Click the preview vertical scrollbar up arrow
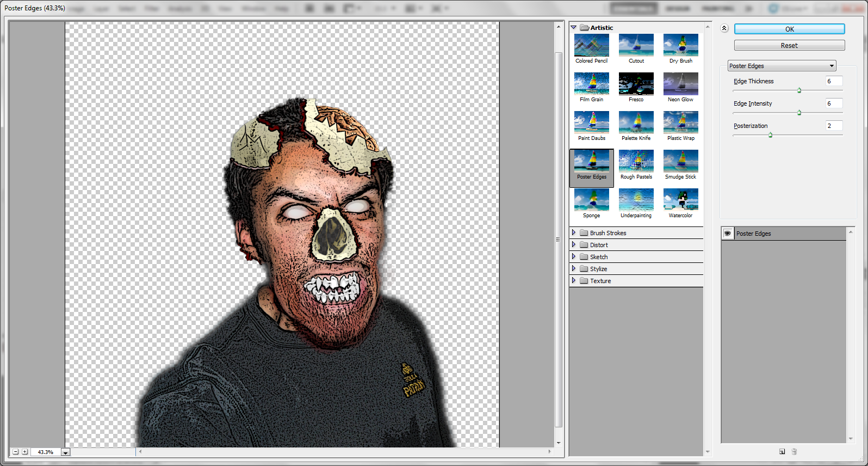 (559, 26)
